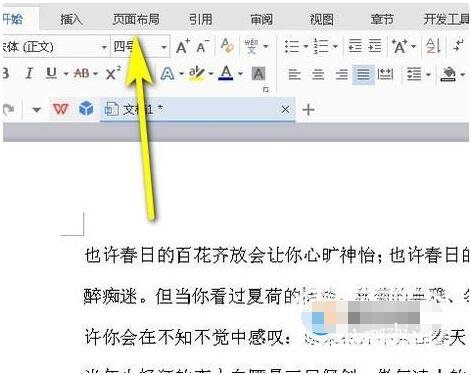Click the Chinese layout A icon
The width and height of the screenshot is (471, 375).
pyautogui.click(x=399, y=46)
